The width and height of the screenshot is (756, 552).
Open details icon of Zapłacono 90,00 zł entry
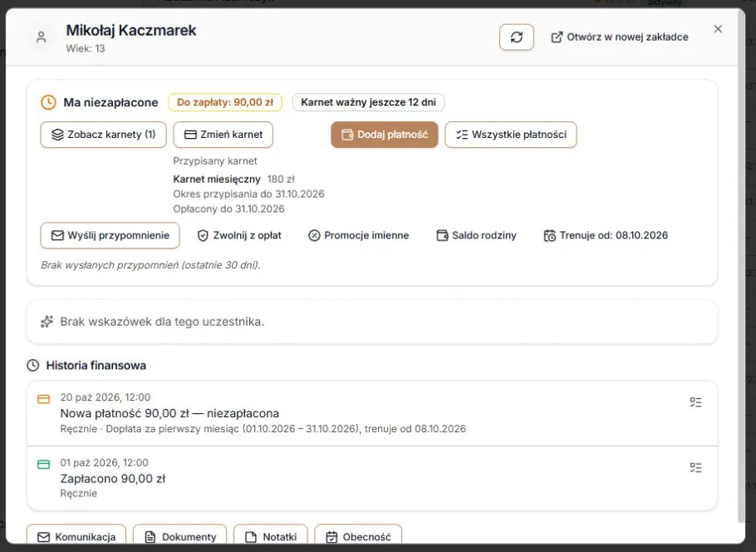(x=695, y=467)
